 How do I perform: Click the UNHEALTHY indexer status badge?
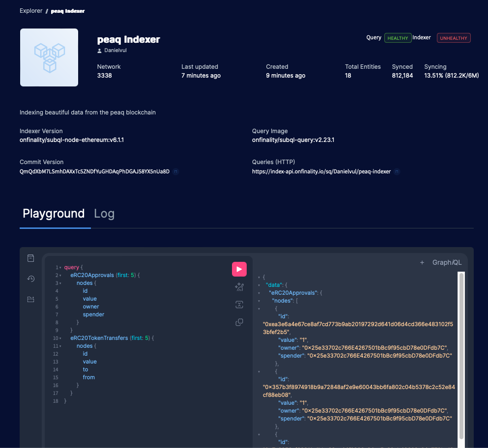click(453, 38)
